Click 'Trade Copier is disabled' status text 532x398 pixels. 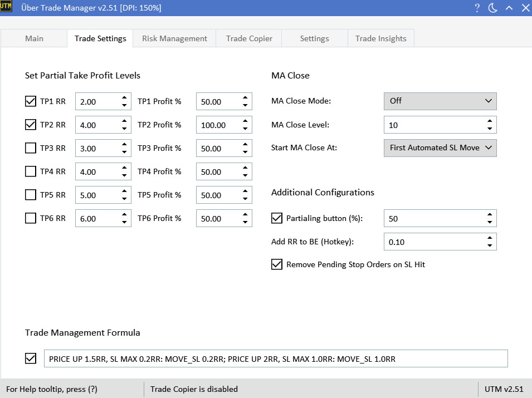[194, 389]
